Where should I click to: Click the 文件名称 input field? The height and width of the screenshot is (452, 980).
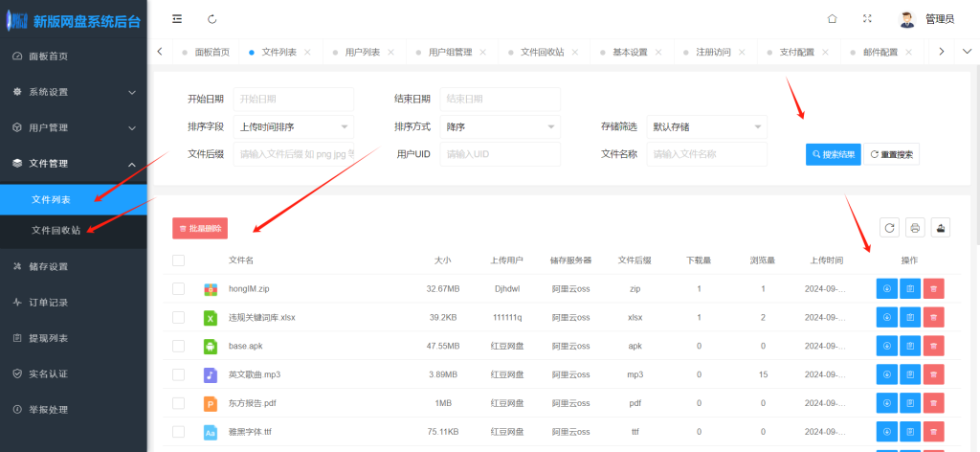pyautogui.click(x=707, y=154)
